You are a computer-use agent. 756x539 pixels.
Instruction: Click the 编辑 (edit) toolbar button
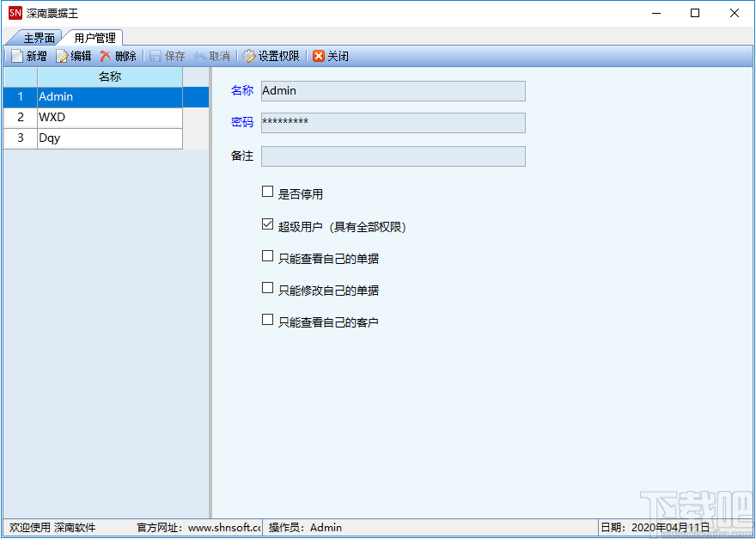(x=74, y=56)
